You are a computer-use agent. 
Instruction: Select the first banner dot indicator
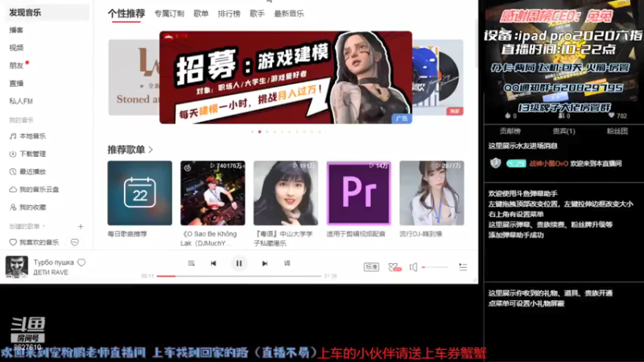click(252, 132)
